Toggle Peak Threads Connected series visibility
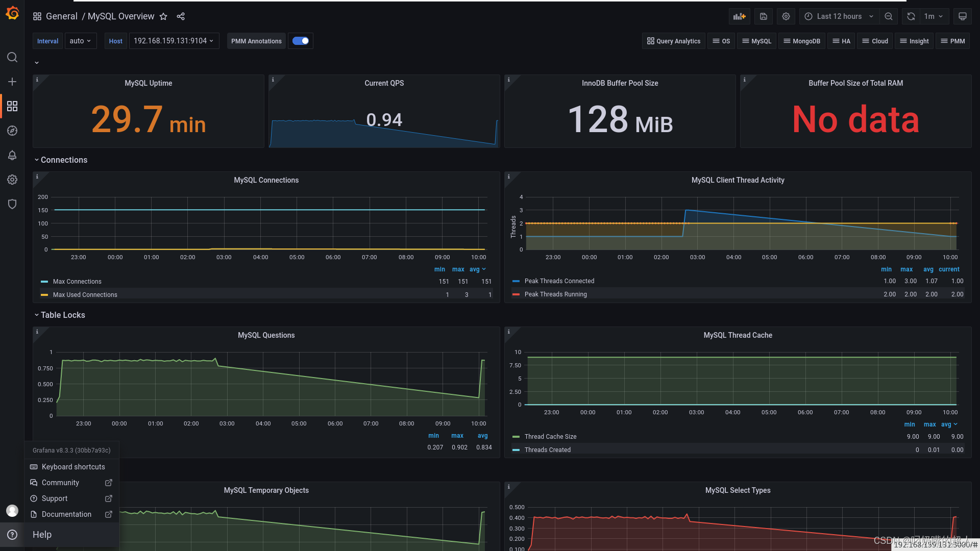980x551 pixels. pos(559,281)
